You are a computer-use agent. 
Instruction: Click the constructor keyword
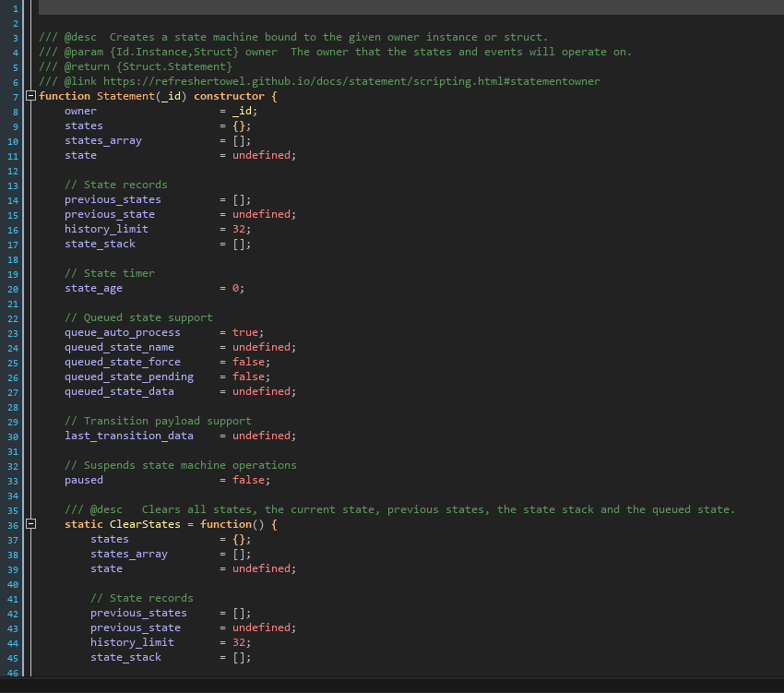coord(229,96)
